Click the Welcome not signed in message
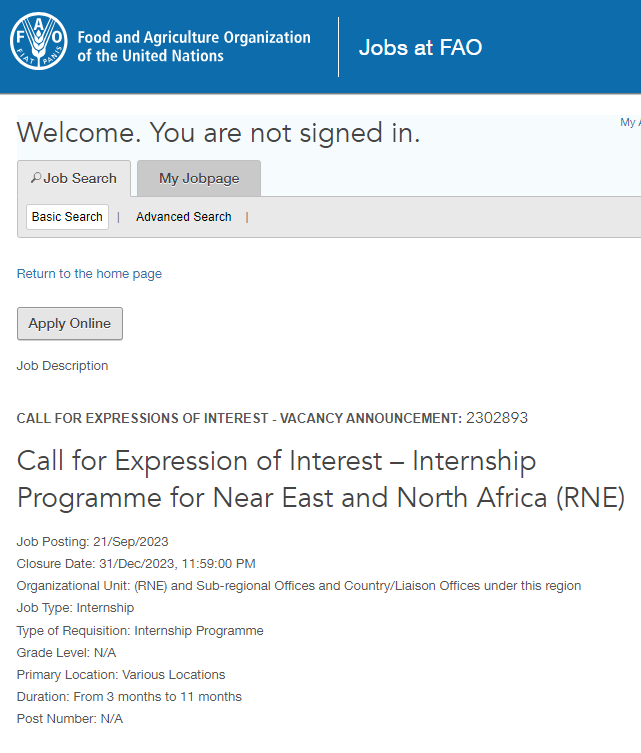Viewport: 641px width, 753px height. pos(218,133)
